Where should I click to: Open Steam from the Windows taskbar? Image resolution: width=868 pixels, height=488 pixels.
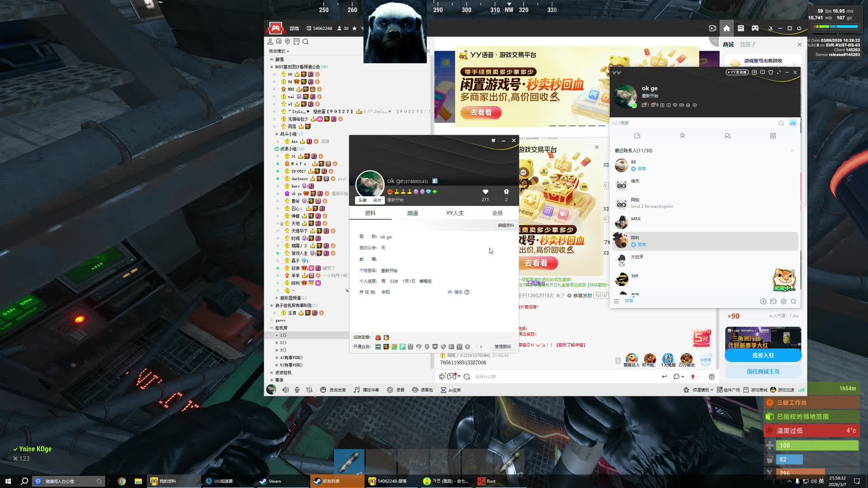[271, 481]
